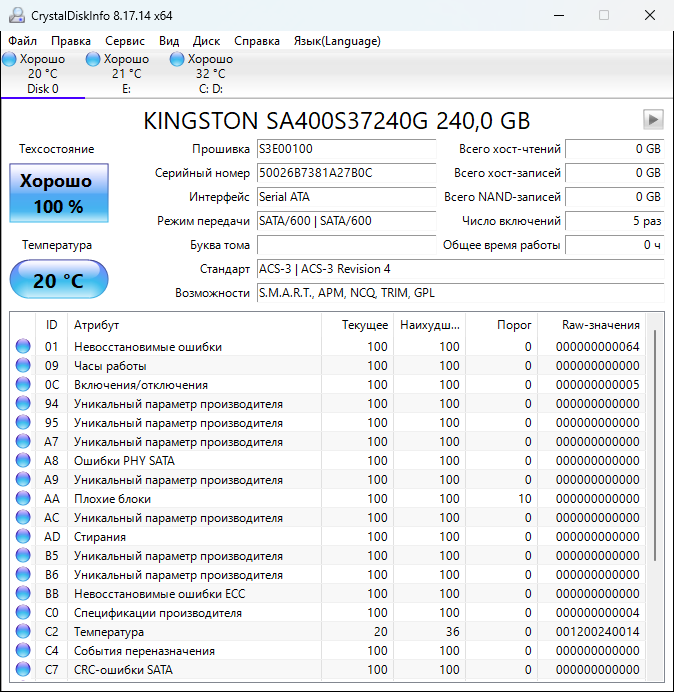Click the Число включений value 5 раз

(615, 221)
